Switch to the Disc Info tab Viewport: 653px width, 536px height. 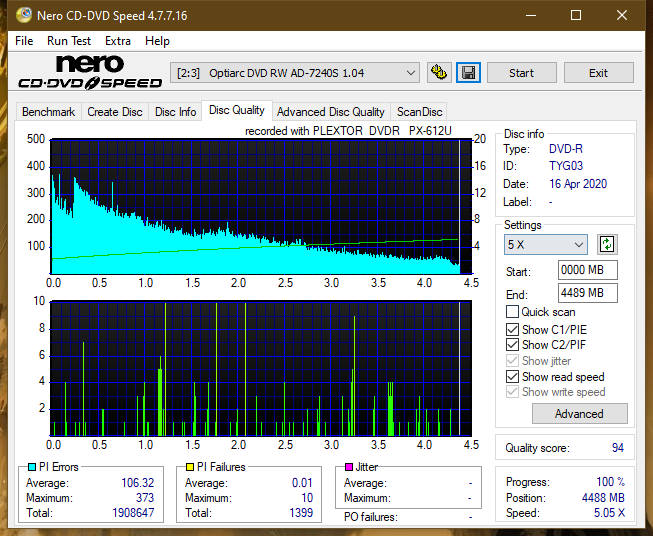pos(175,112)
